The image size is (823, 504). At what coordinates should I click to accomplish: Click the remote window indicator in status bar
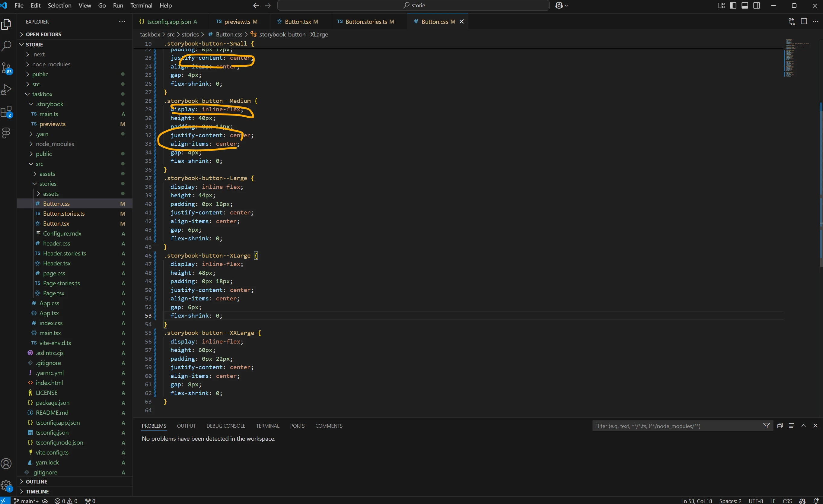pyautogui.click(x=5, y=501)
